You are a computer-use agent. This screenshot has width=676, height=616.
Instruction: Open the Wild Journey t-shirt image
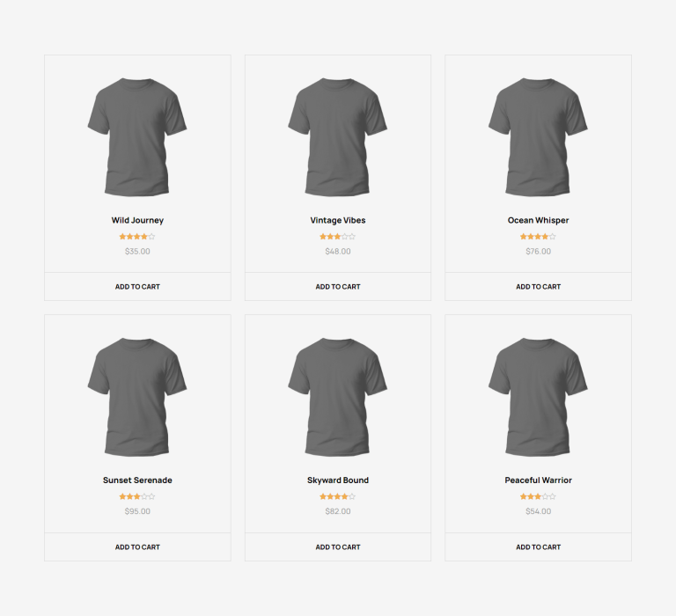[x=137, y=137]
